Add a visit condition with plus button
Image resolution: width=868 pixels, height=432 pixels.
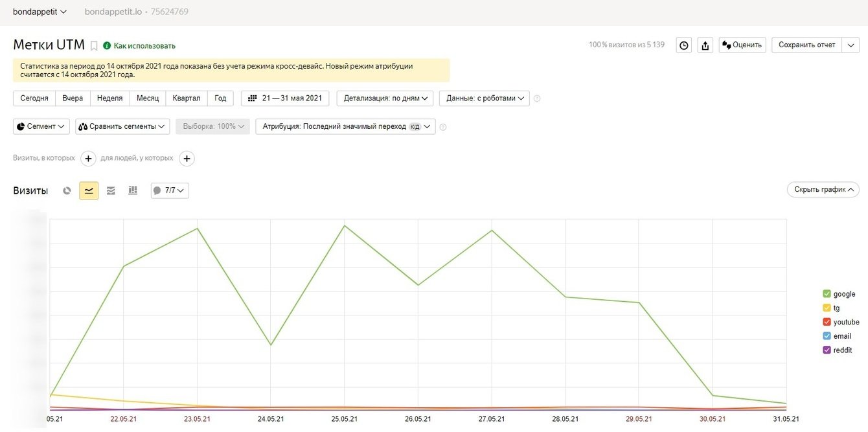tap(89, 159)
